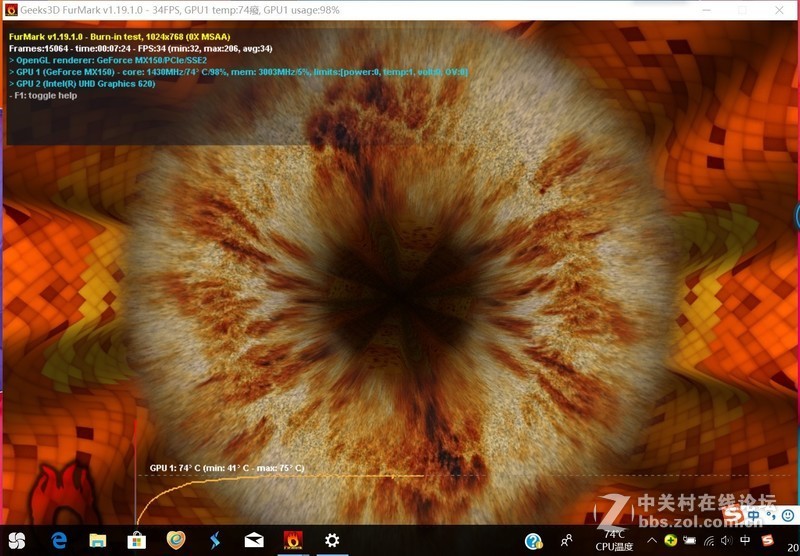Screen dimensions: 800x556
Task: Open the Settings gear on taskbar
Action: click(x=332, y=540)
